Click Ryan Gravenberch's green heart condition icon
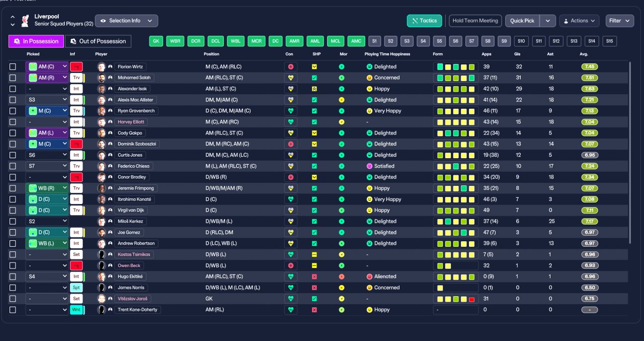The image size is (644, 341). 290,111
